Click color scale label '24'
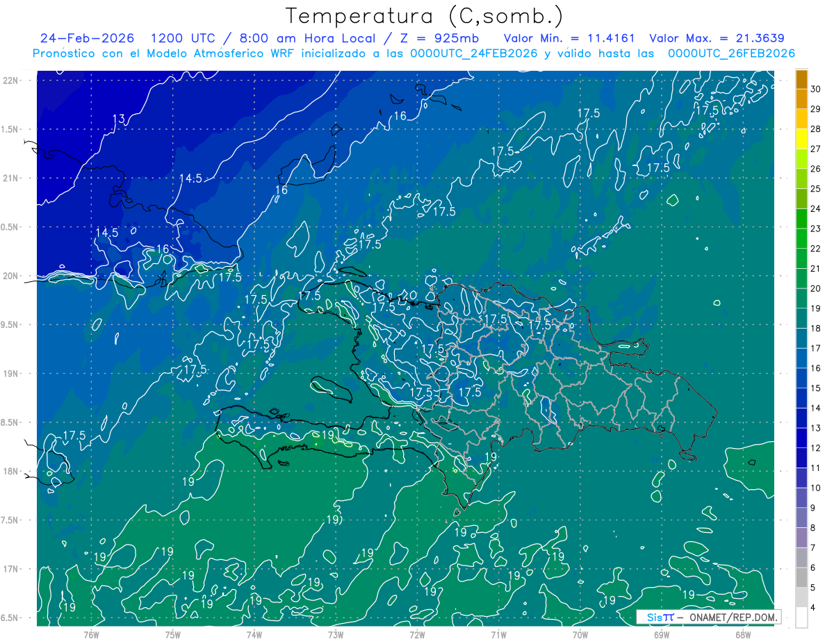Image resolution: width=834 pixels, height=644 pixels. (816, 208)
